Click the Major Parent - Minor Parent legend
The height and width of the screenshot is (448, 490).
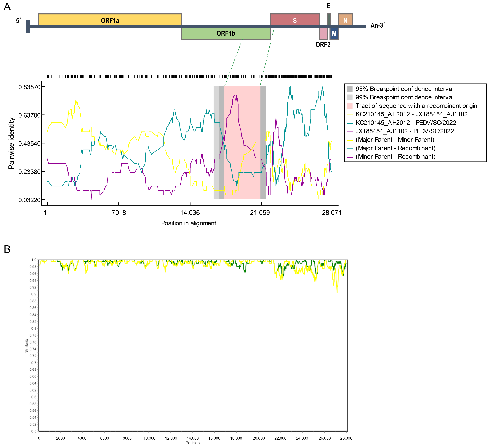click(x=395, y=140)
